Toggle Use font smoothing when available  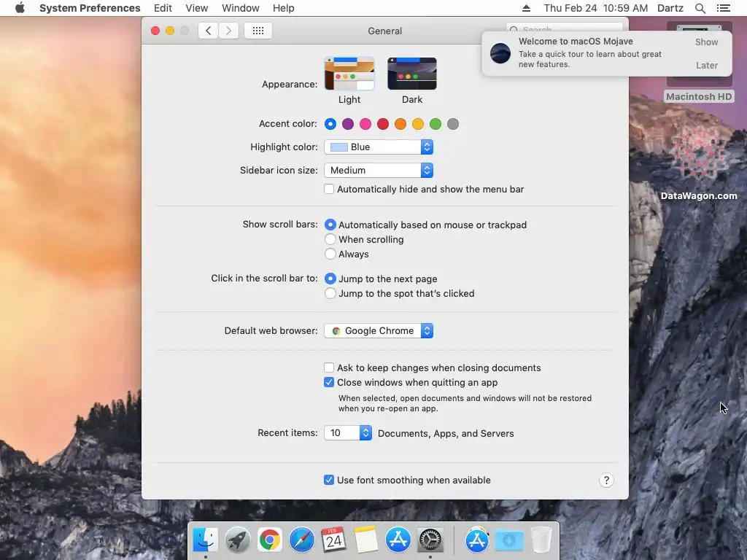[x=329, y=480]
